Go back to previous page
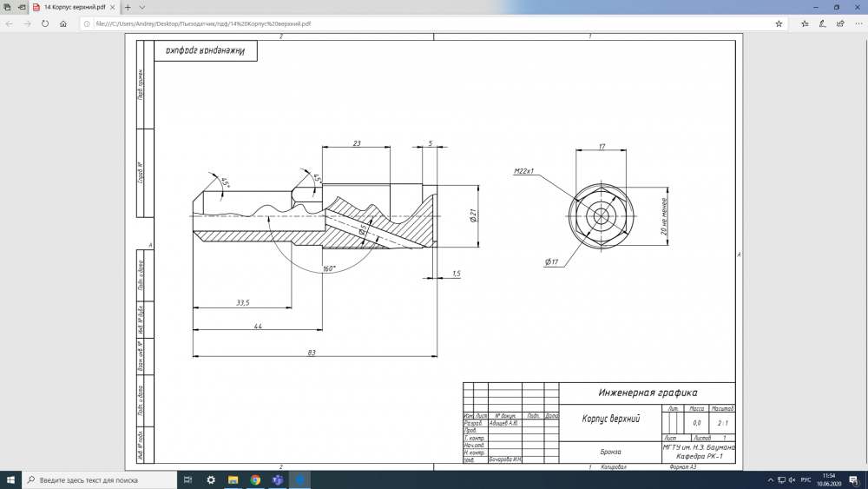 [10, 23]
